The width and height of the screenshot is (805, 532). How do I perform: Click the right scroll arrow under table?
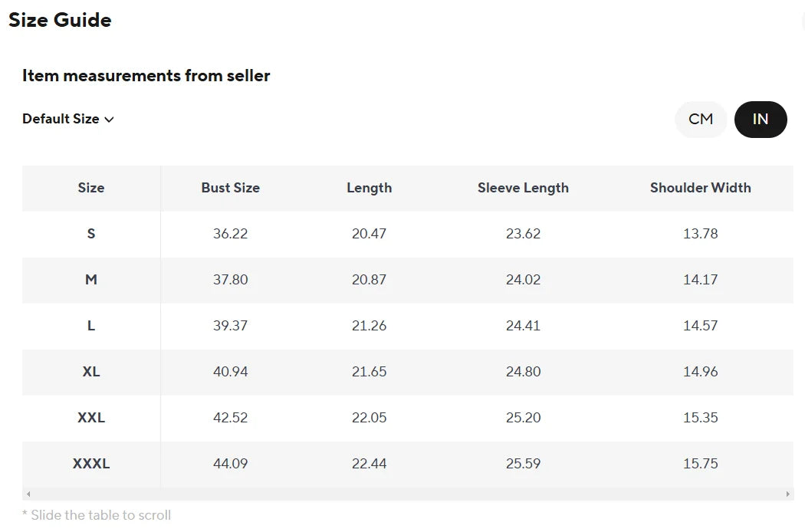click(x=787, y=494)
